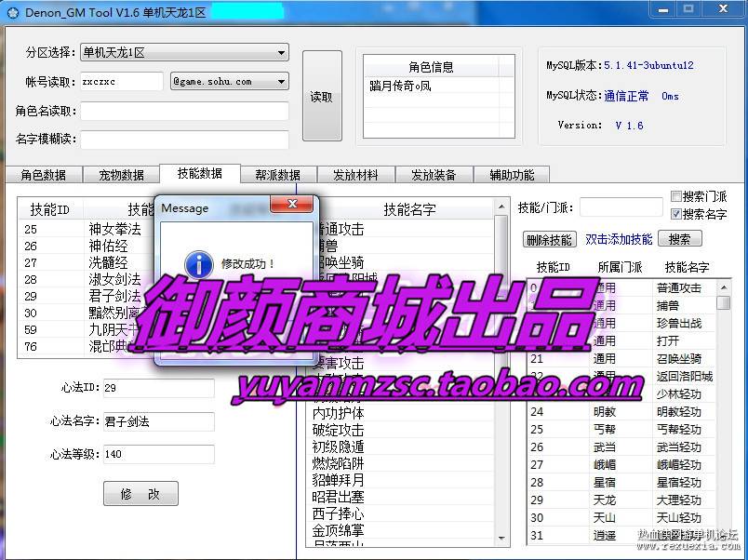748x560 pixels.
Task: Select row 21 召唤坐骑 in right list
Action: 621,359
